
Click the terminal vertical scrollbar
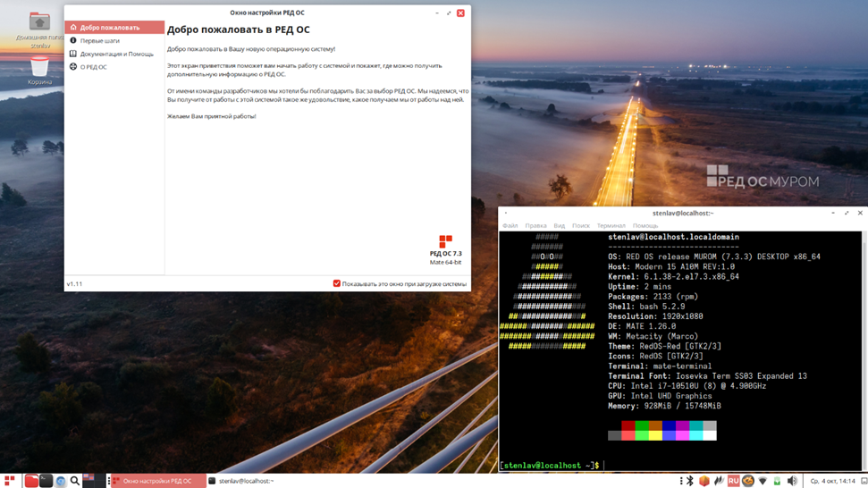864,351
